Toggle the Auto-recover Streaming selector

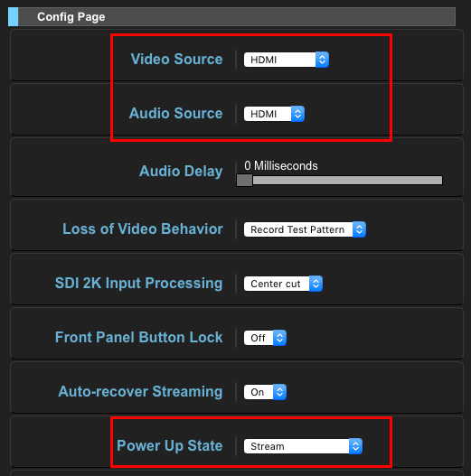265,392
